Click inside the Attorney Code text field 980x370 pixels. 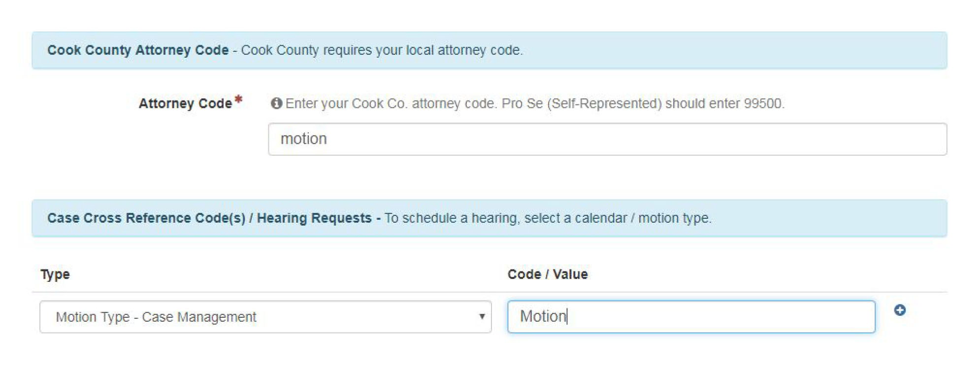(606, 139)
